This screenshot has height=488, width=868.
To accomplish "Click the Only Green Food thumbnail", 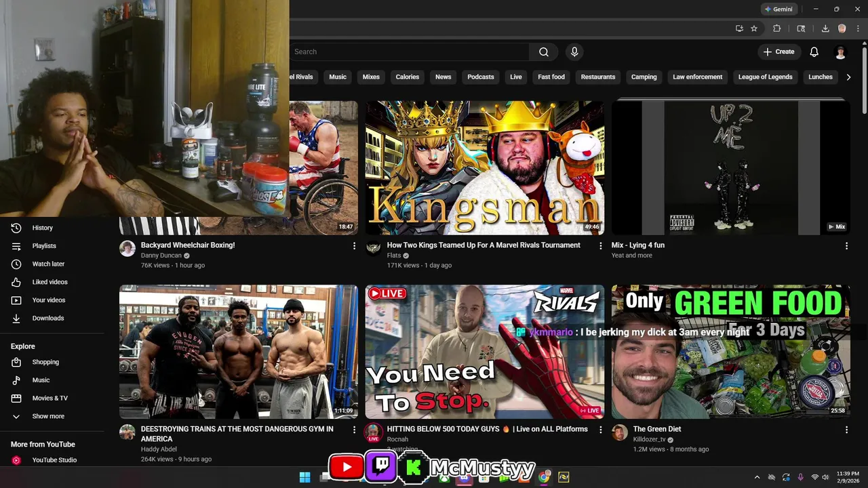I will (x=730, y=352).
